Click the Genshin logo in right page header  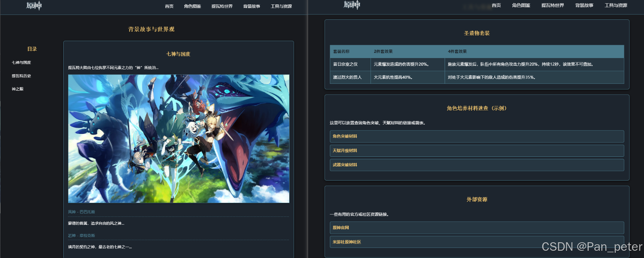pyautogui.click(x=352, y=5)
